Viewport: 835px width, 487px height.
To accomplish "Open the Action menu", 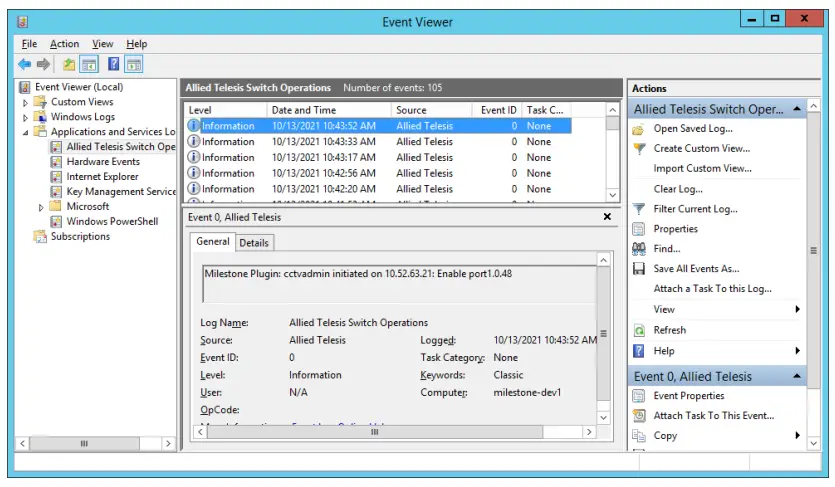I will pos(64,44).
